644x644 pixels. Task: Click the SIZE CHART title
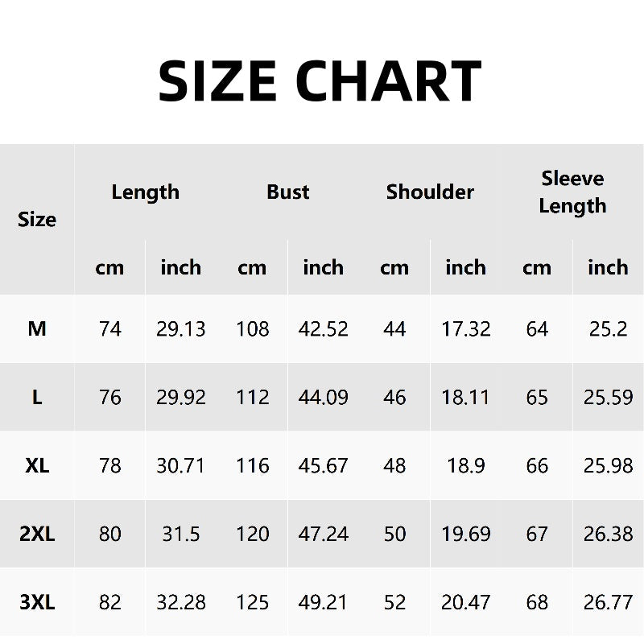pos(320,80)
